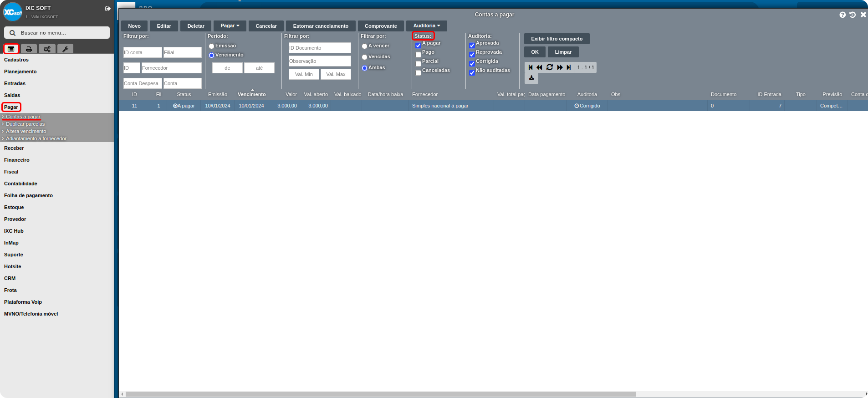868x398 pixels.
Task: Open Altera vencimento submenu item
Action: 26,131
